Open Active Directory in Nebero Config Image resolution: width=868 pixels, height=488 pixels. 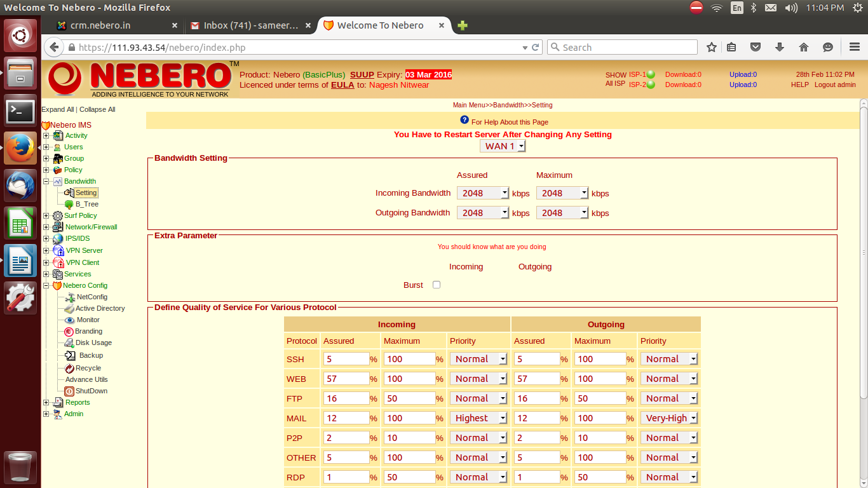[x=100, y=308]
